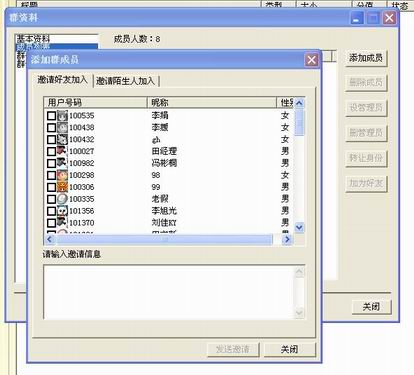This screenshot has width=414, height=375.
Task: Switch to 邀请好友加入 tab
Action: pos(63,80)
